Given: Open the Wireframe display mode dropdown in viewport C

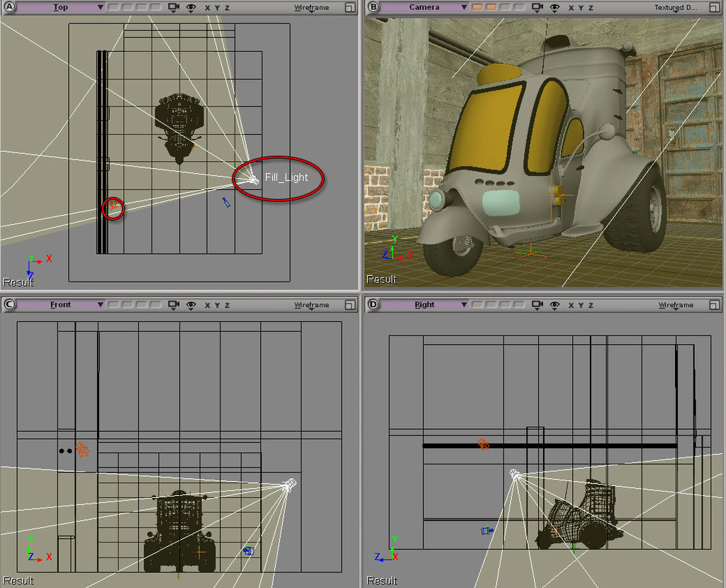Looking at the screenshot, I should point(312,305).
